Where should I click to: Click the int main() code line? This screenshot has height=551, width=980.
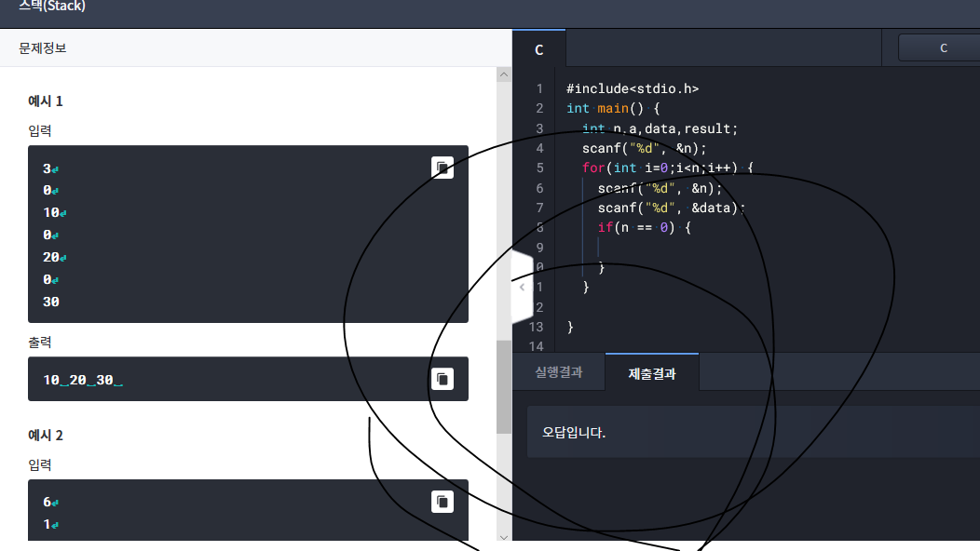tap(613, 108)
